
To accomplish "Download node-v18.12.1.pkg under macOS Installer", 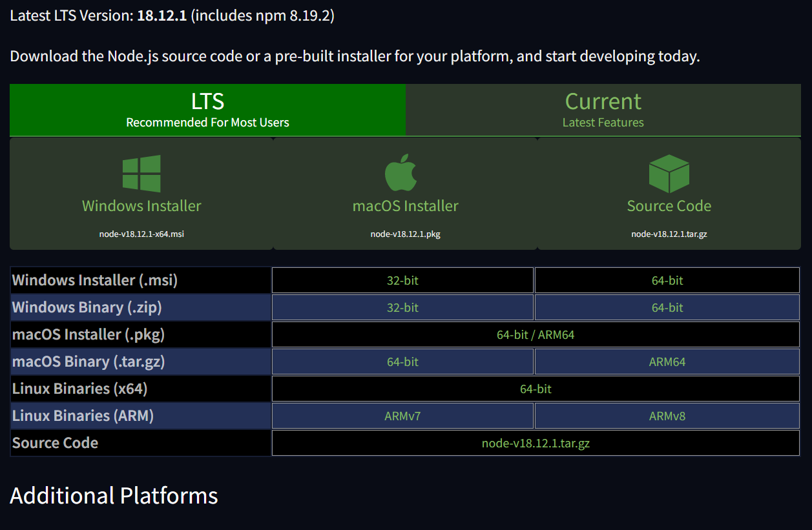I will (405, 234).
